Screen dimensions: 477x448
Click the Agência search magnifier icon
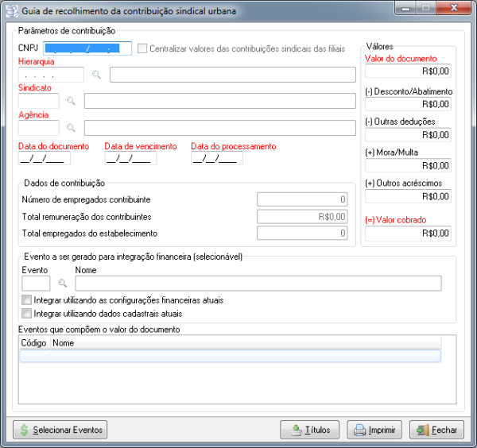coord(71,128)
